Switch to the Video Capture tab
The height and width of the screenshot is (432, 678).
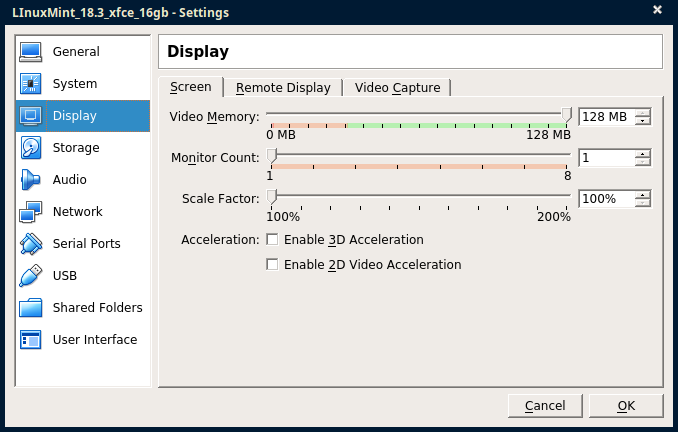(397, 88)
